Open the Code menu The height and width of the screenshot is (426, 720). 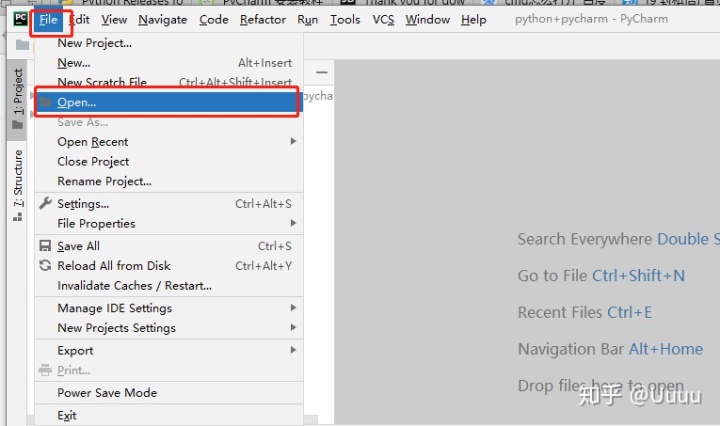(214, 20)
